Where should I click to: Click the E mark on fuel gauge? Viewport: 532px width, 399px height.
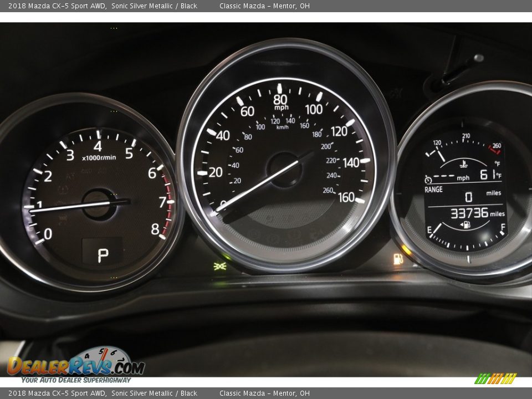point(429,229)
